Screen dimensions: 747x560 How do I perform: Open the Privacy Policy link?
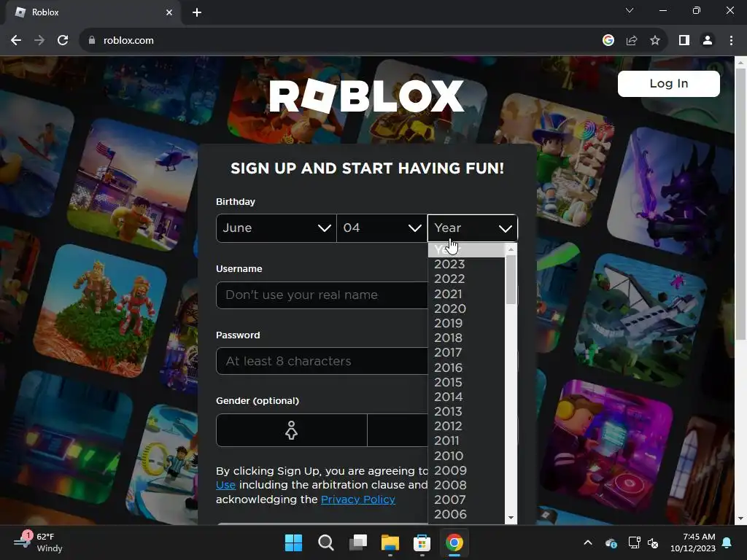[x=357, y=499]
